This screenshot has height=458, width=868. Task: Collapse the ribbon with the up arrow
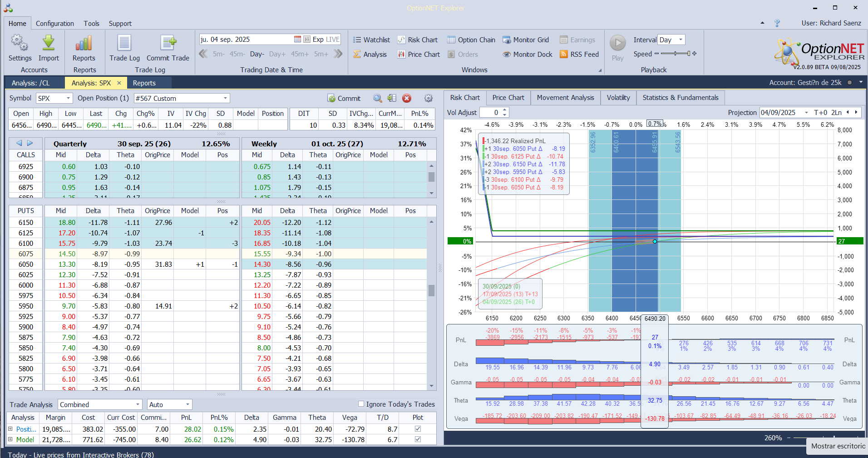[x=762, y=23]
